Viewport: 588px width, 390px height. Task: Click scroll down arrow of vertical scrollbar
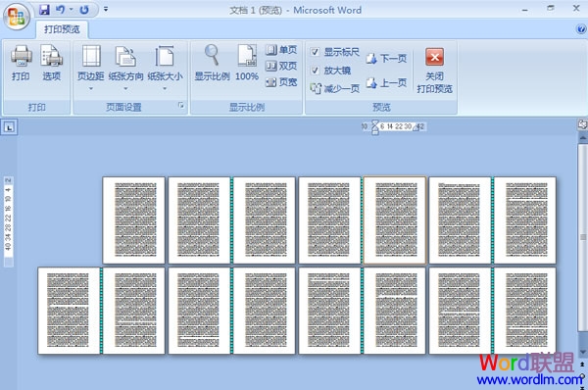[x=583, y=352]
